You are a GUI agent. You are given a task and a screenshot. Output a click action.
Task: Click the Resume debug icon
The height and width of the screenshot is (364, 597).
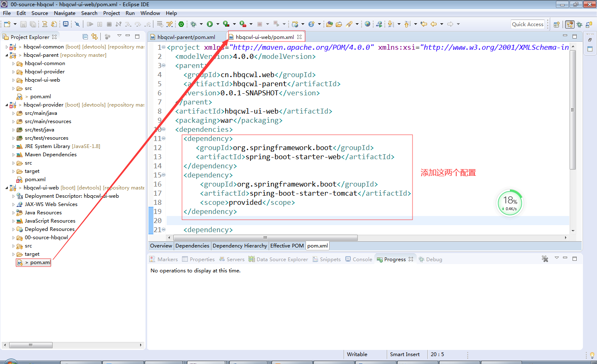90,24
